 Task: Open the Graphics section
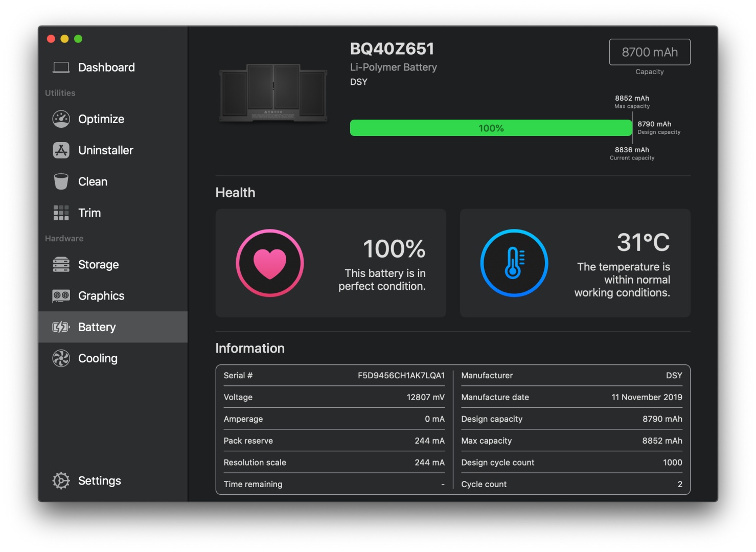point(101,295)
